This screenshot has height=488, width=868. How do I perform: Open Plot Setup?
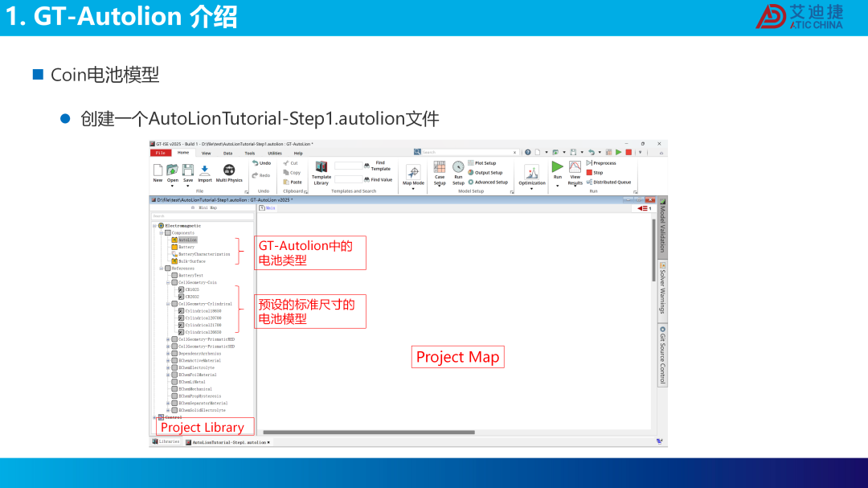482,163
